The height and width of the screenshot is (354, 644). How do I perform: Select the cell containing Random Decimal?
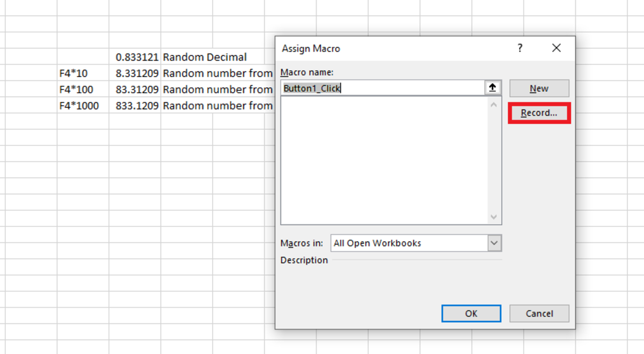click(204, 57)
